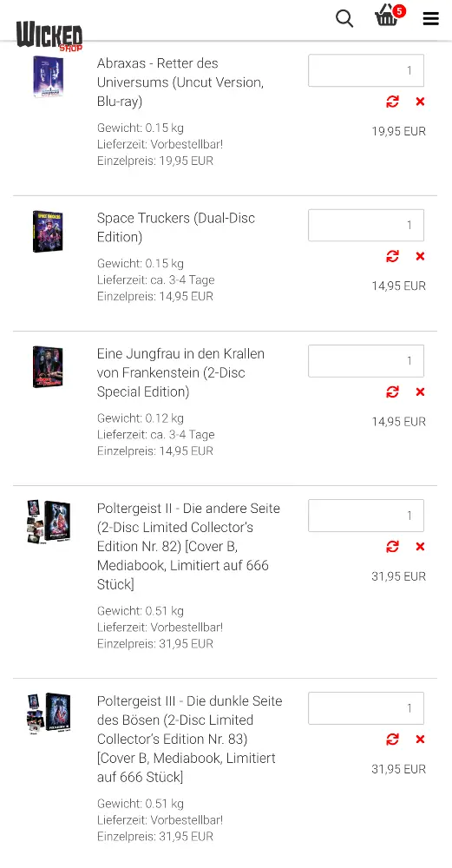Open the hamburger menu

coord(431,19)
